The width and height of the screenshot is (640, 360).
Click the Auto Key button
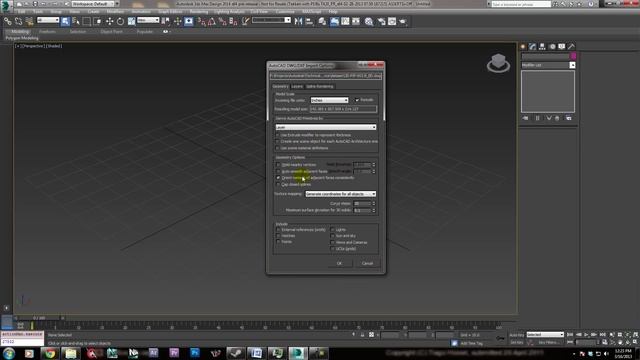[517, 335]
